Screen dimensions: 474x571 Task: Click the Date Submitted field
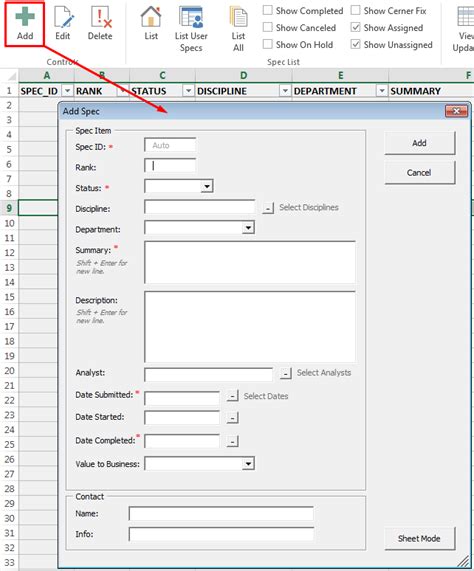[x=182, y=398]
